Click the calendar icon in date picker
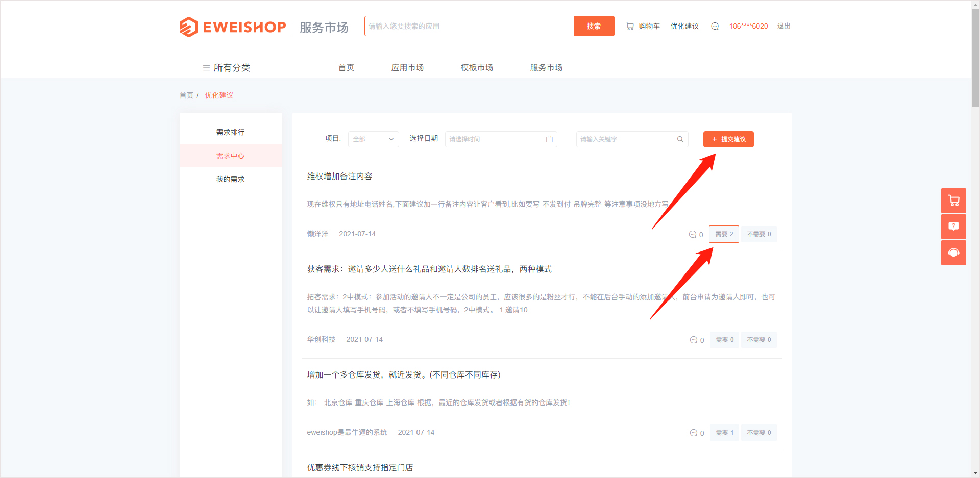This screenshot has width=980, height=478. [x=549, y=139]
